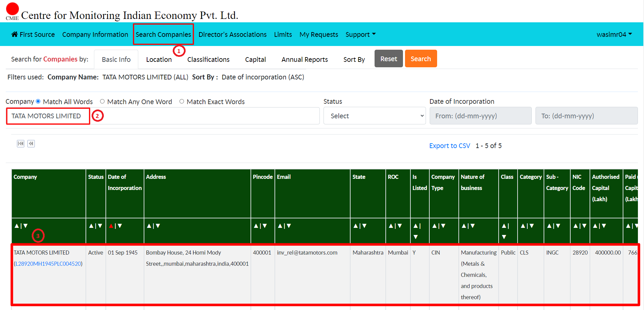Sort NIC Code column descending
The image size is (644, 310).
pyautogui.click(x=584, y=226)
